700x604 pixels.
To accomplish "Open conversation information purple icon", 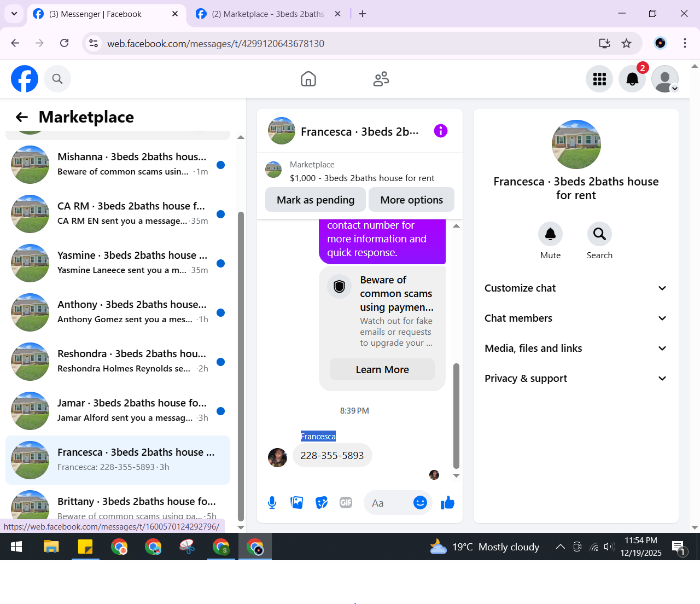I will click(441, 131).
